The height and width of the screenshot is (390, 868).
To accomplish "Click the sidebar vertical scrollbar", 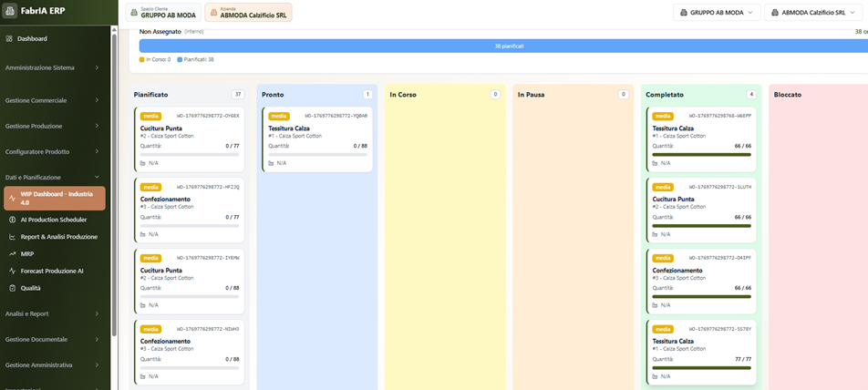I will 114,184.
